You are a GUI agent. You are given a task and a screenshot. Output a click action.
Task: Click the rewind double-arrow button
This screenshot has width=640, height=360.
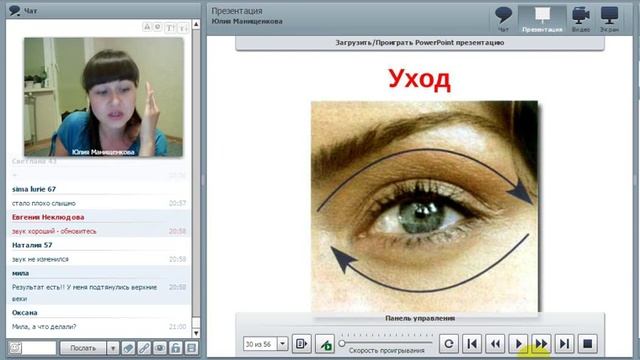(x=495, y=344)
